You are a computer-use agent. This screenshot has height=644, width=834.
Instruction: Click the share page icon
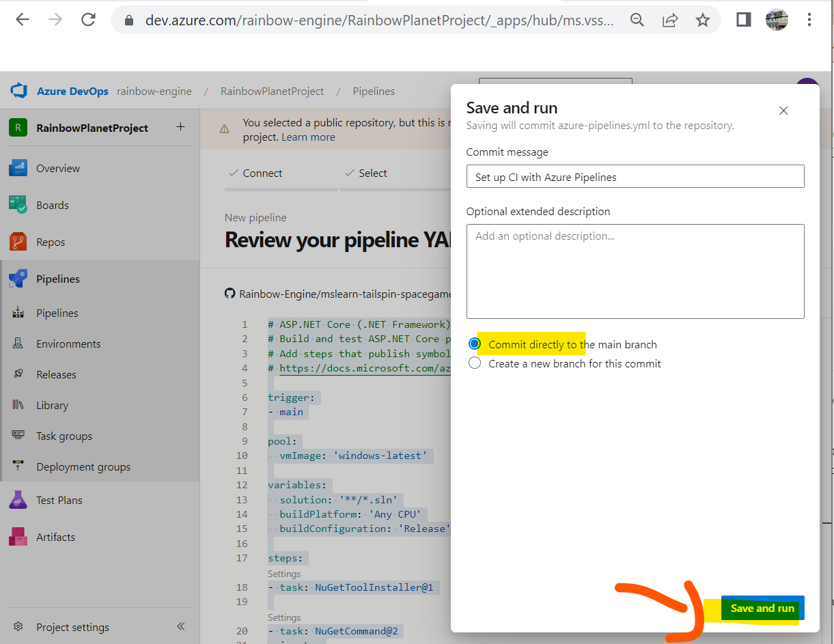pyautogui.click(x=670, y=20)
